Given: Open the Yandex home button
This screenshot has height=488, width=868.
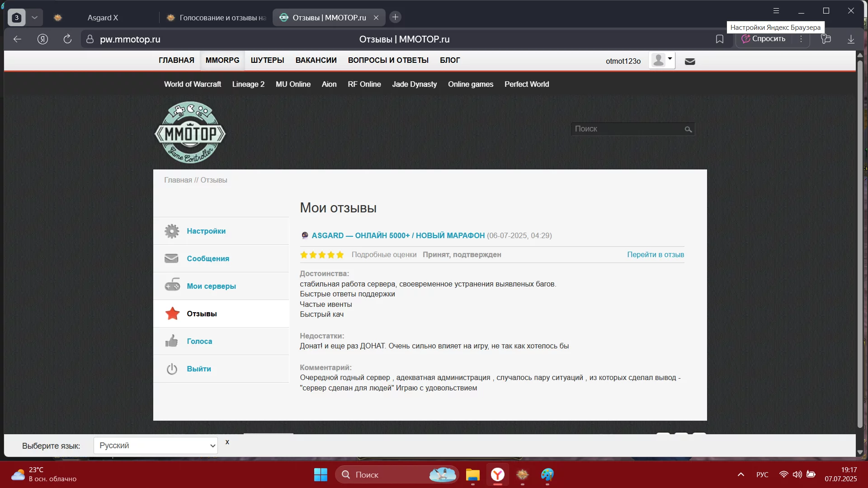Looking at the screenshot, I should coord(42,39).
